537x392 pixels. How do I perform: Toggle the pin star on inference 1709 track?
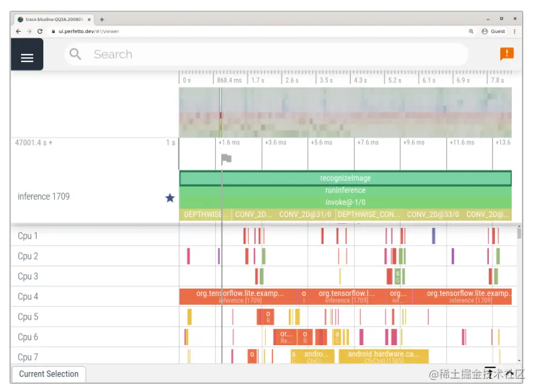170,197
